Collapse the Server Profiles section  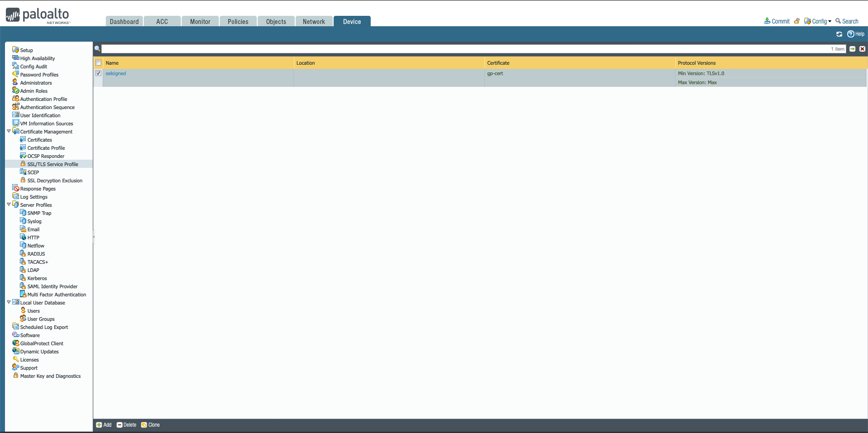tap(9, 204)
